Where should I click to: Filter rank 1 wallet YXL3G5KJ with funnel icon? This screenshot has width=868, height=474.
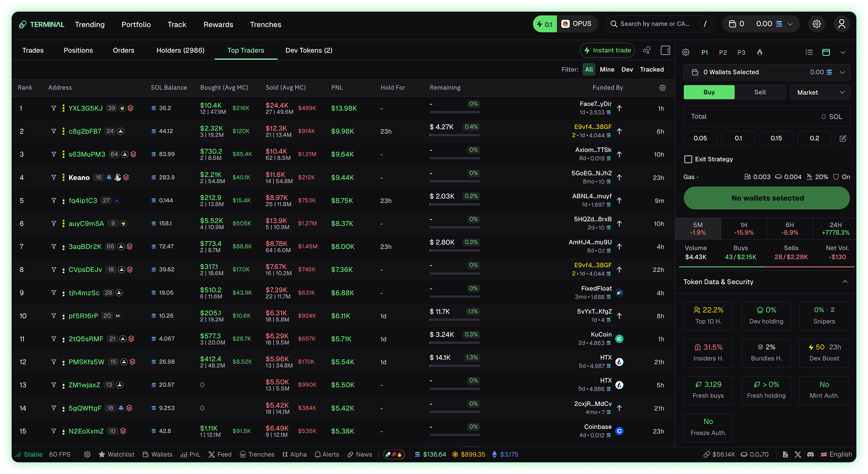53,108
